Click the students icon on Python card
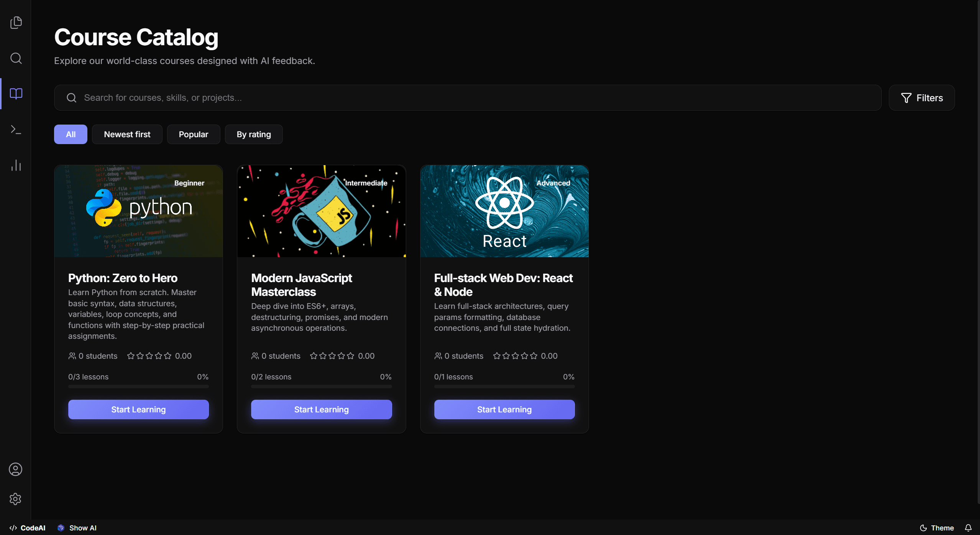 72,356
